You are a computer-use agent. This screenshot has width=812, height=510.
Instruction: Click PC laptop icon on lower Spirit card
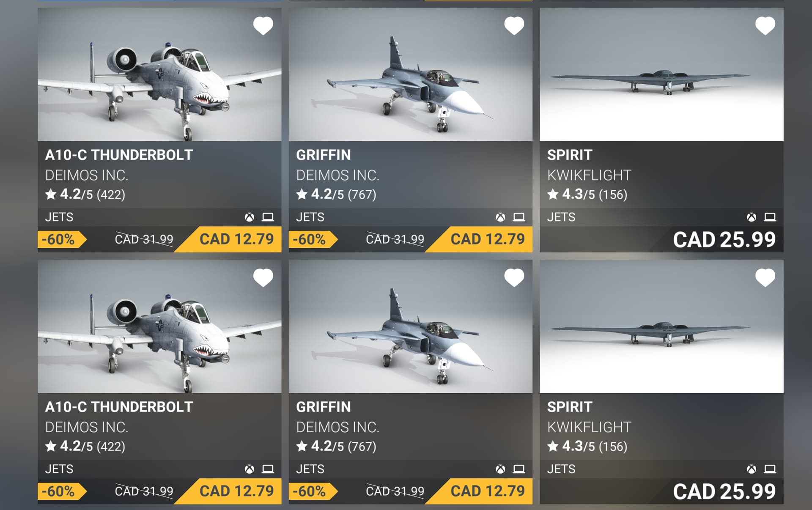coord(770,469)
